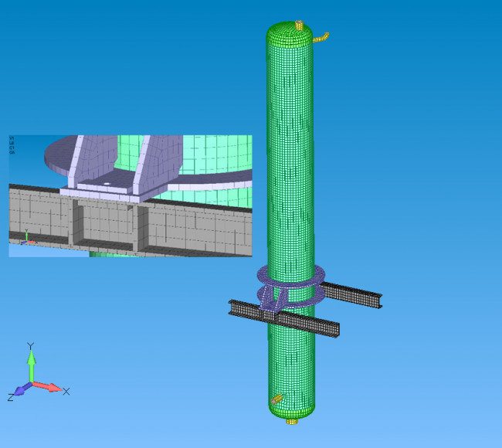The width and height of the screenshot is (502, 448).
Task: Click the red X axis arrow
Action: [50, 387]
